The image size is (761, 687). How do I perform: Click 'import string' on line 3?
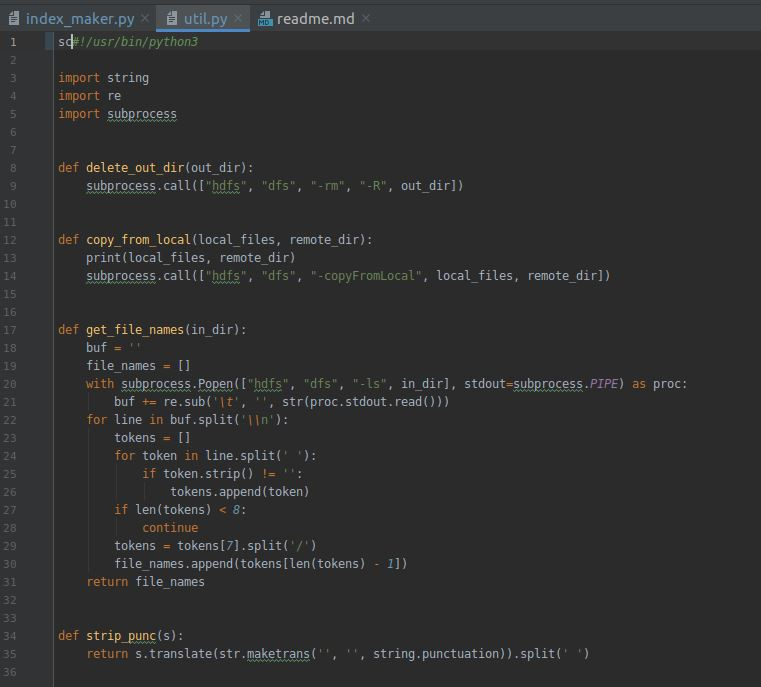(x=103, y=78)
